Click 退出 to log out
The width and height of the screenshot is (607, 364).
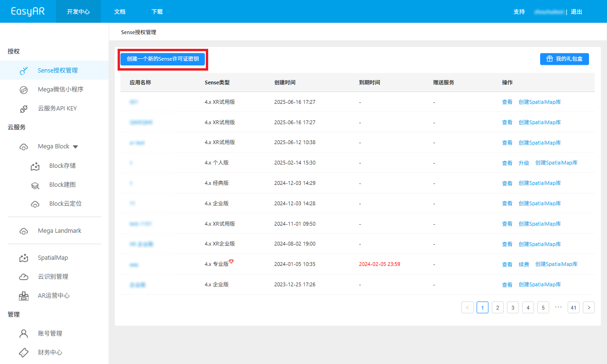[x=576, y=11]
